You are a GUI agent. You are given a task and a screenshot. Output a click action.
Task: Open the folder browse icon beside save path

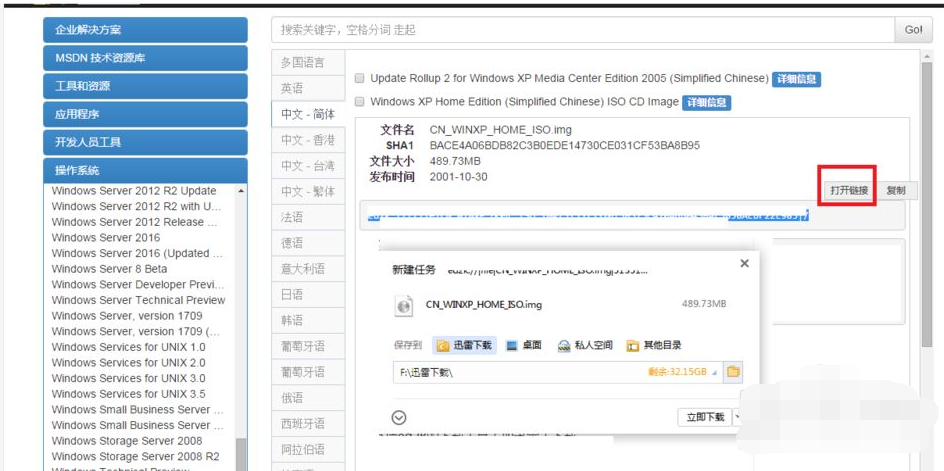733,372
